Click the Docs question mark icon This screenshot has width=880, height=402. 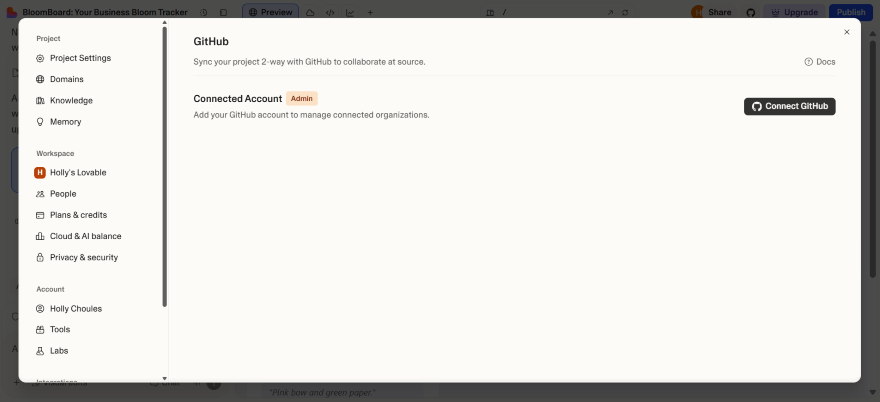[x=809, y=62]
